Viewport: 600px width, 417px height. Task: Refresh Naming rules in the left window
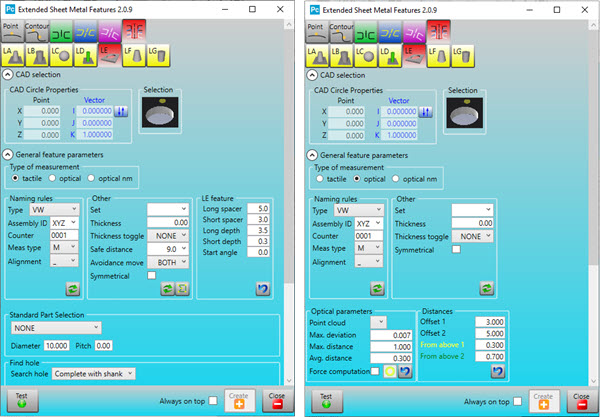[x=71, y=289]
